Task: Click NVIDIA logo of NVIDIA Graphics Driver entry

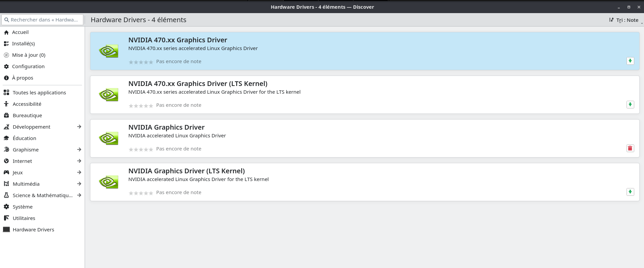Action: [109, 138]
